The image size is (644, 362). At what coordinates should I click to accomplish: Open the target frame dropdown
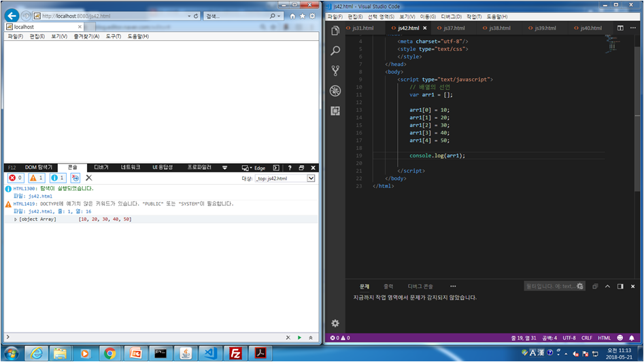coord(311,179)
